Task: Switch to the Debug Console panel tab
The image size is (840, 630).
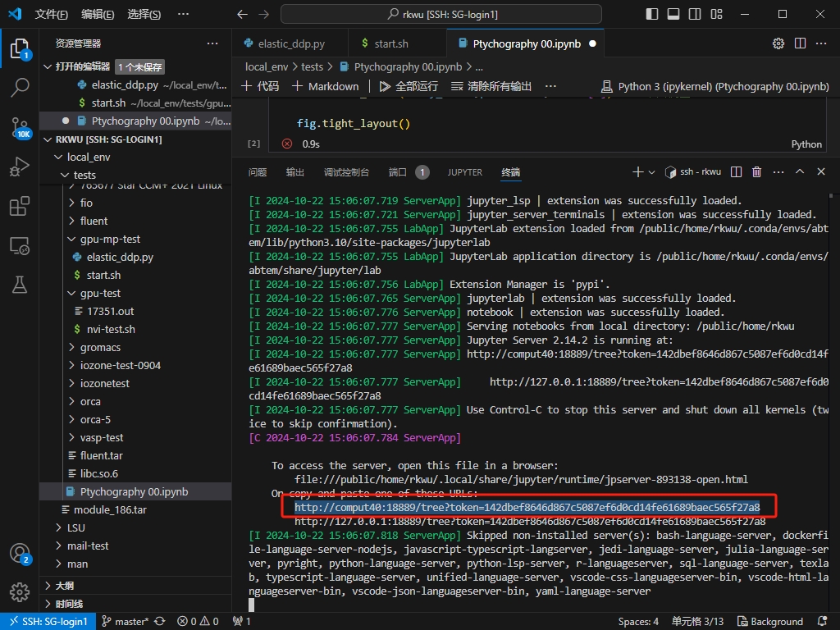Action: [347, 172]
